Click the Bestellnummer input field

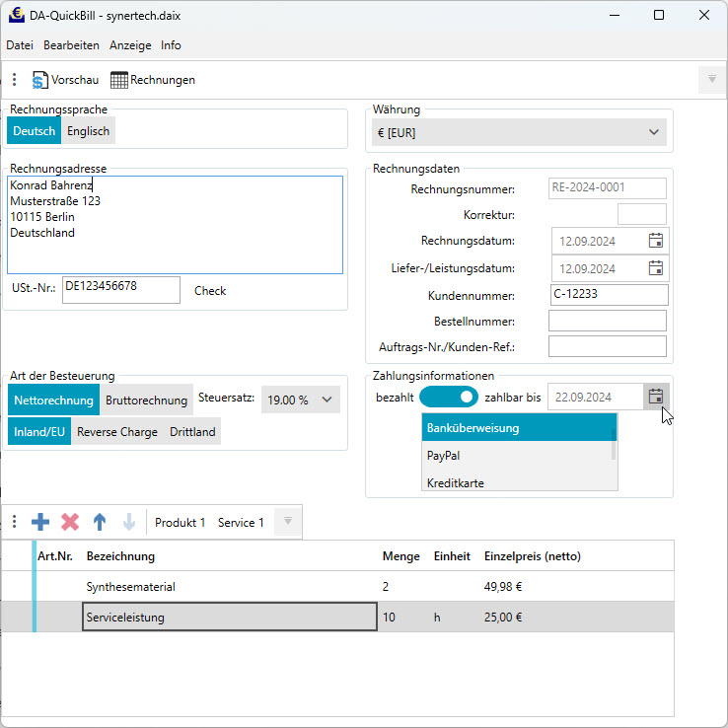click(607, 321)
